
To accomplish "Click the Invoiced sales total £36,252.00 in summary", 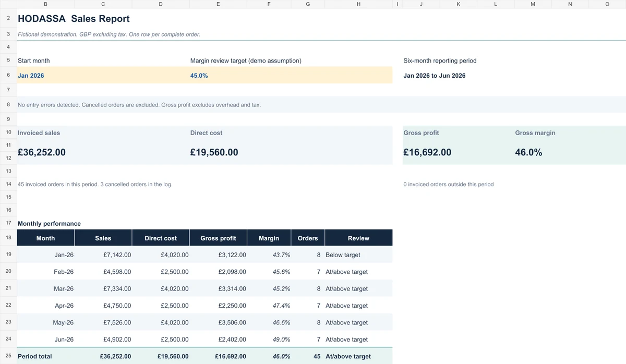I will tap(42, 152).
